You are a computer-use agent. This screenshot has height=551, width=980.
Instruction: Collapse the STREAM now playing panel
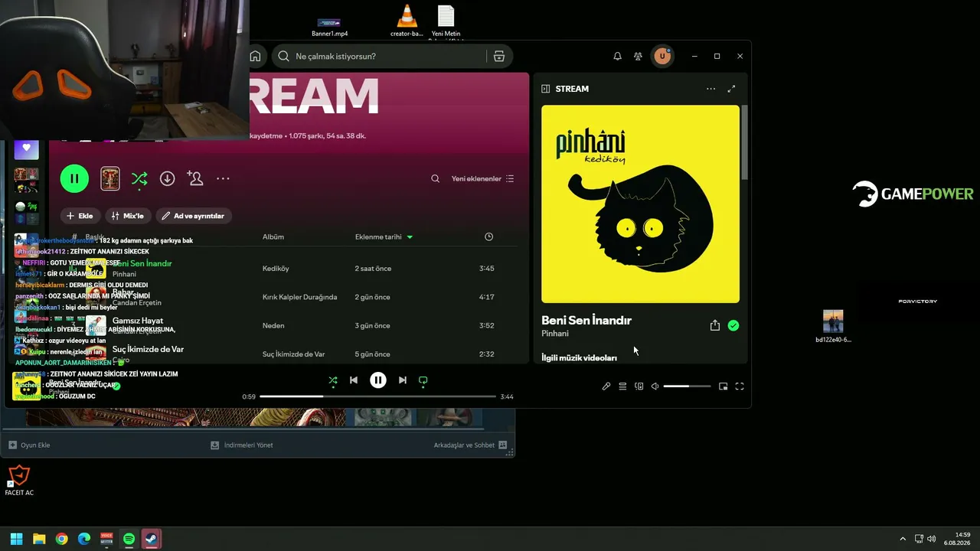[x=545, y=89]
